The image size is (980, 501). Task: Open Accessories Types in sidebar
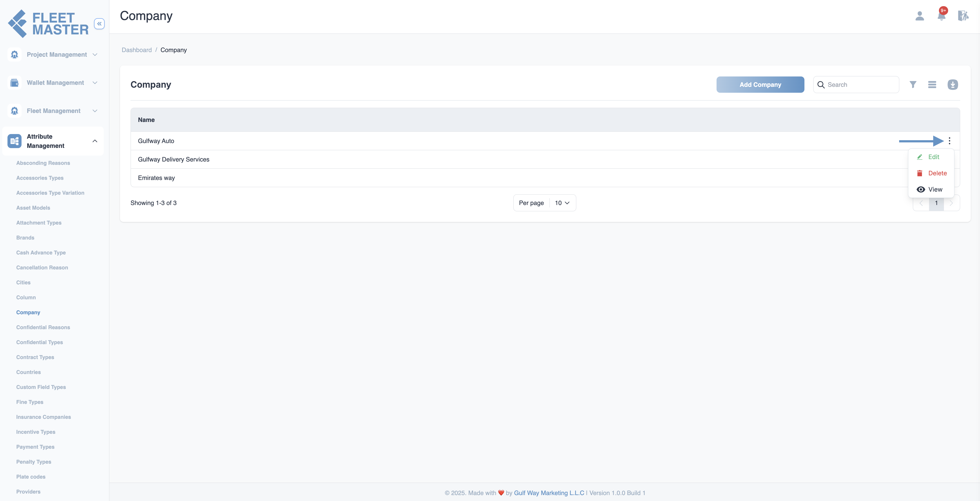coord(40,178)
